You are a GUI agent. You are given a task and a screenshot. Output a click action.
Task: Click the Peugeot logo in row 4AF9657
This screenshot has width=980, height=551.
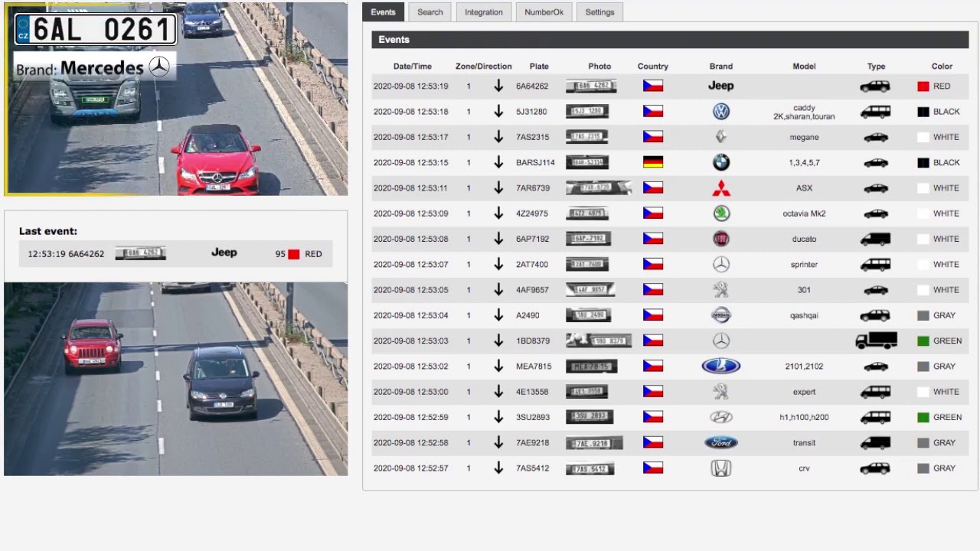click(x=721, y=290)
